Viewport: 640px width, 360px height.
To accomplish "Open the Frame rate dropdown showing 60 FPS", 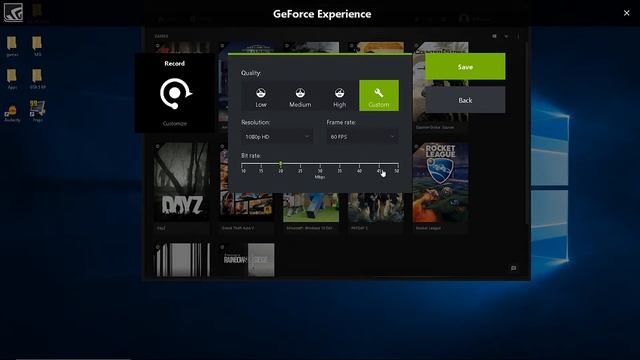I will point(362,137).
